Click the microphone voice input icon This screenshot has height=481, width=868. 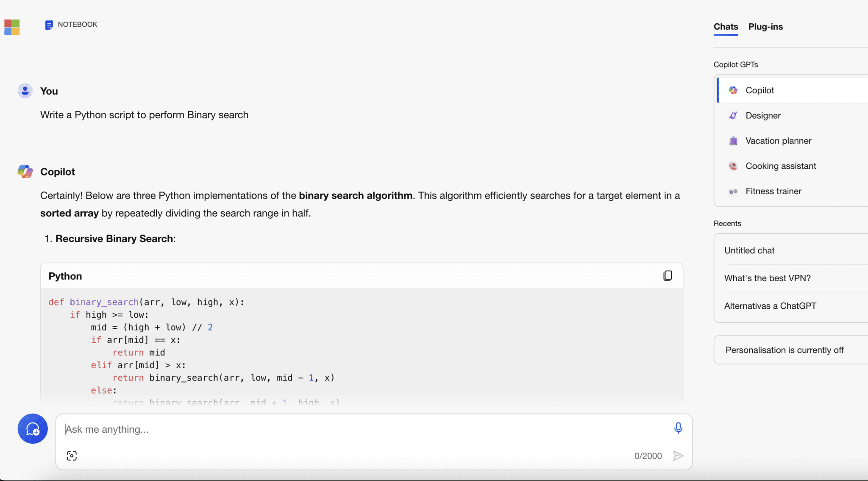[678, 428]
